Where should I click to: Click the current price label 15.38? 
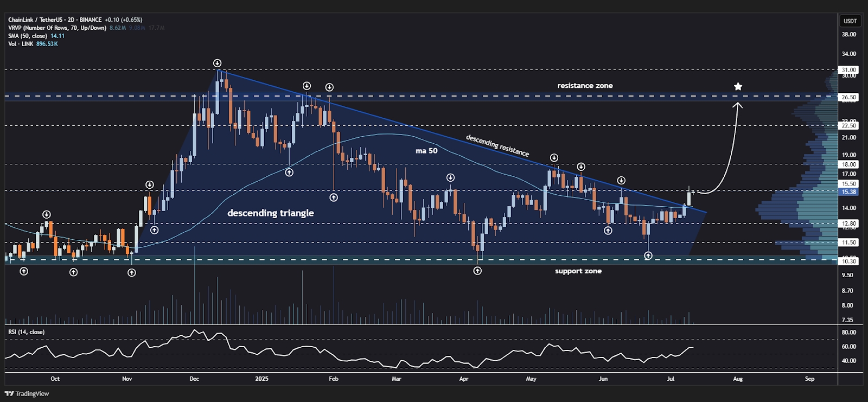pos(849,192)
